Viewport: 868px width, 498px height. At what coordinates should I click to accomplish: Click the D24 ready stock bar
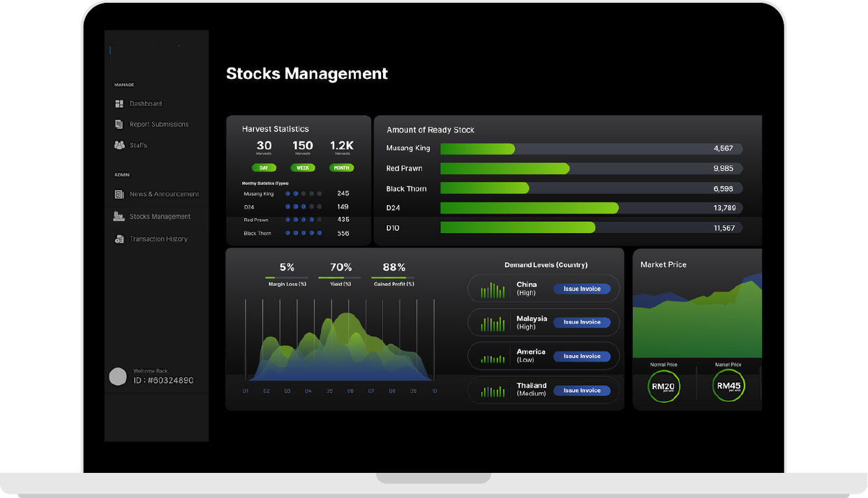(529, 208)
